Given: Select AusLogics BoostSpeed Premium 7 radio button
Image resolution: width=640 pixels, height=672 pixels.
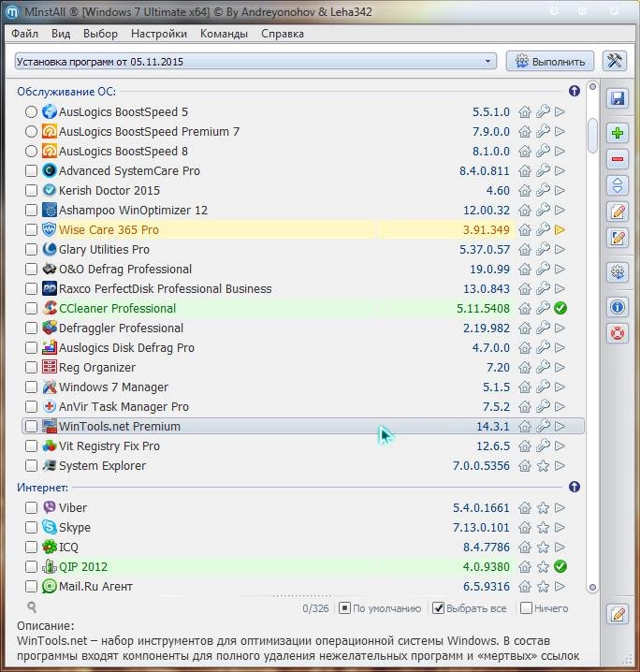Looking at the screenshot, I should (x=31, y=132).
